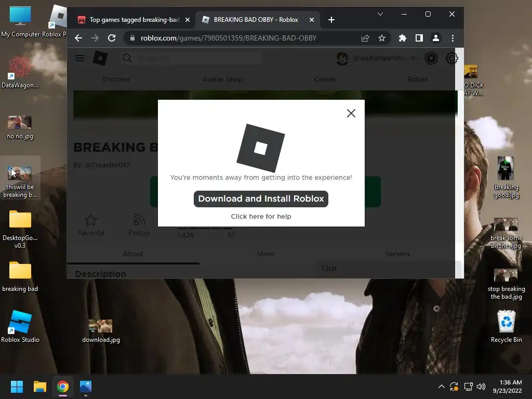Click Download and Install Roblox button

click(261, 199)
